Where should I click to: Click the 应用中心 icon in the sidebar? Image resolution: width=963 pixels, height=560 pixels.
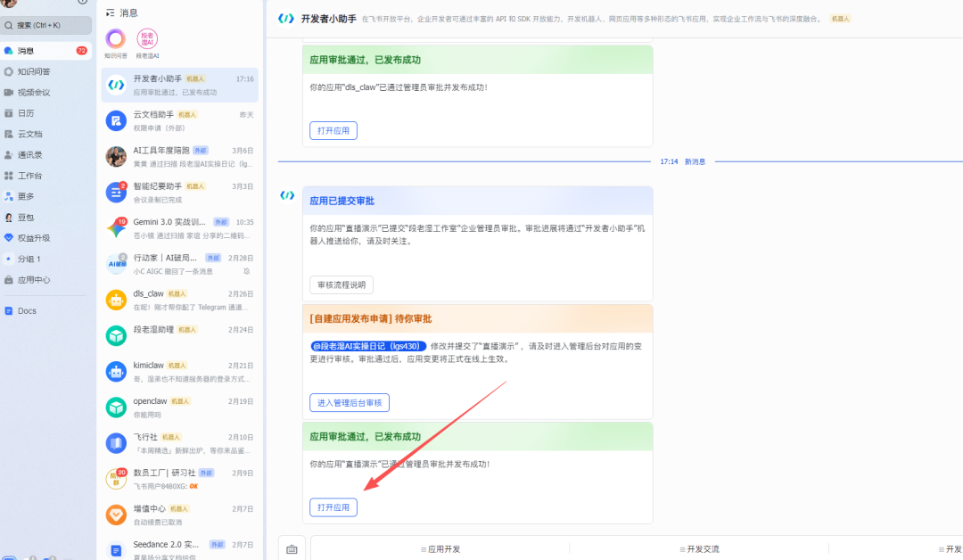(9, 279)
